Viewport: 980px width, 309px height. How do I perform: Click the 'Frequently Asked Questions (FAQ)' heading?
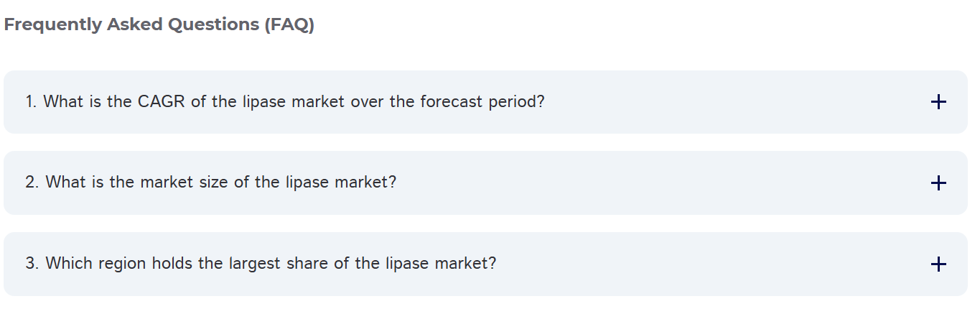tap(159, 24)
